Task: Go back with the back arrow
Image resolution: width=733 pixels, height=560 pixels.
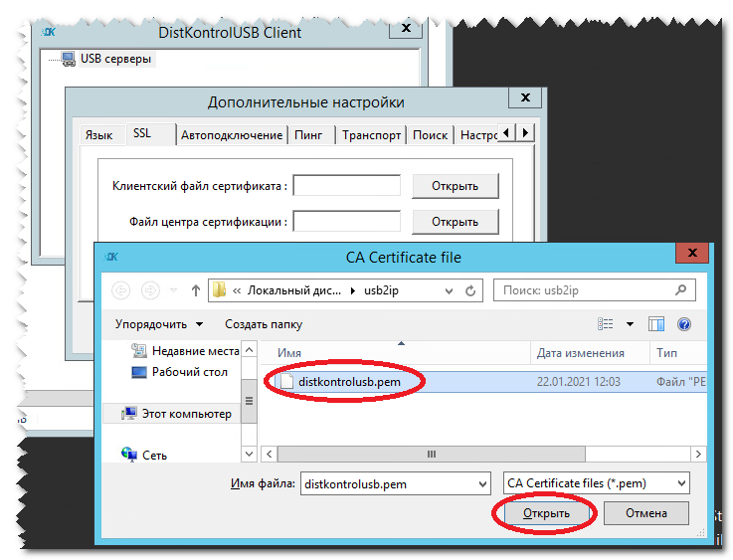Action: pos(120,290)
